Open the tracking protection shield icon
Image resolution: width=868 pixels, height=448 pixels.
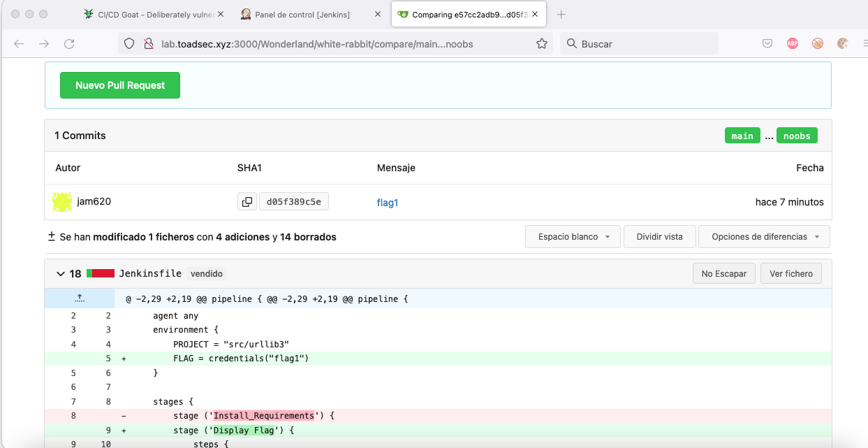click(x=129, y=43)
